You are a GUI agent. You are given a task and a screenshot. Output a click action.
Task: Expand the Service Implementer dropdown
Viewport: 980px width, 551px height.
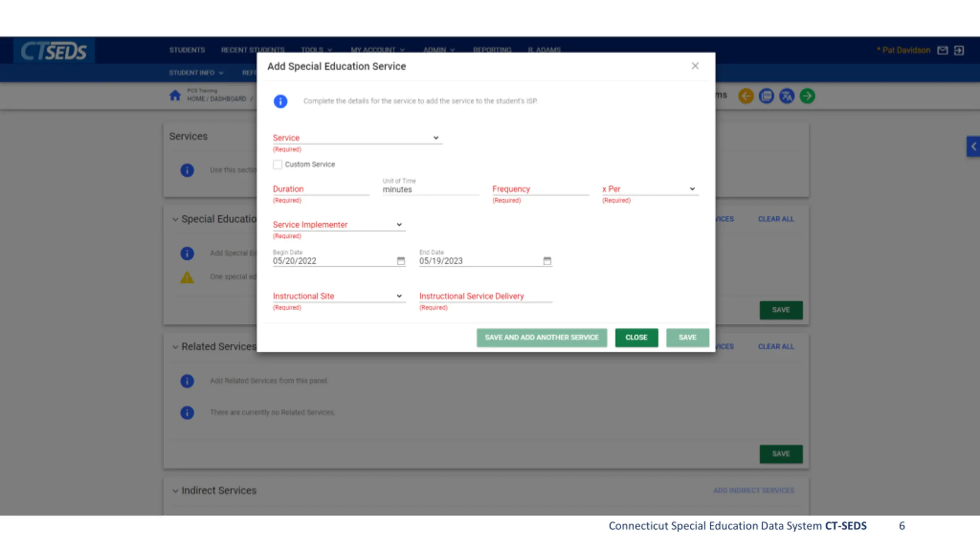(x=338, y=225)
